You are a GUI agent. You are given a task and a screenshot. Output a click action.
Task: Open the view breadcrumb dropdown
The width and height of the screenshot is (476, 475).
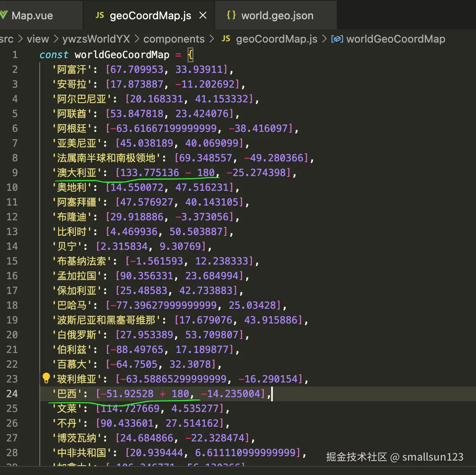[x=37, y=38]
